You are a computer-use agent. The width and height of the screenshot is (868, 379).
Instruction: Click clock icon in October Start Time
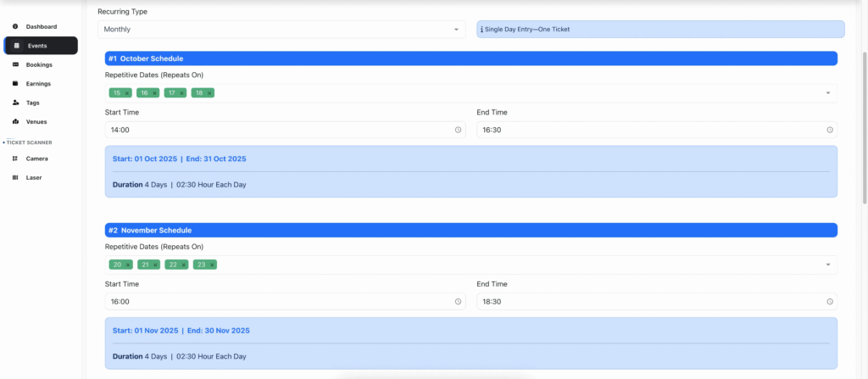[x=458, y=130]
